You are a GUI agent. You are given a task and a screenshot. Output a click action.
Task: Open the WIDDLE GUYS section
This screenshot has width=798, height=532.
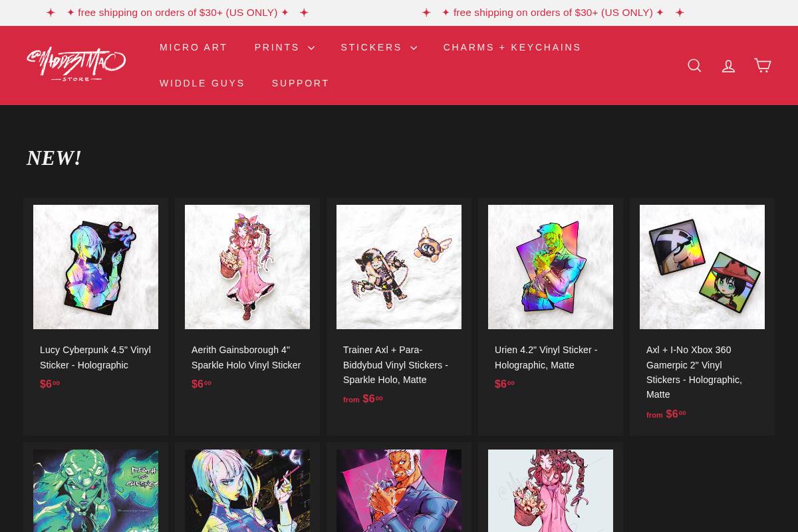click(x=202, y=83)
